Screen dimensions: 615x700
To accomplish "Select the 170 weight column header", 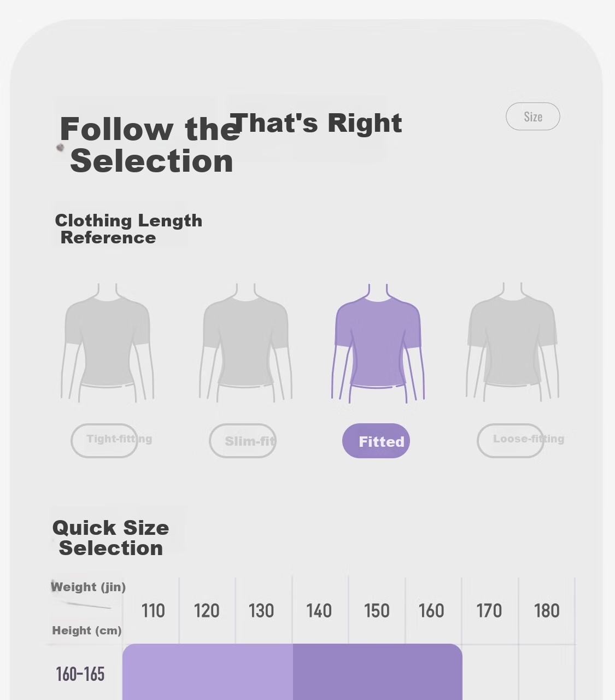I will coord(489,610).
